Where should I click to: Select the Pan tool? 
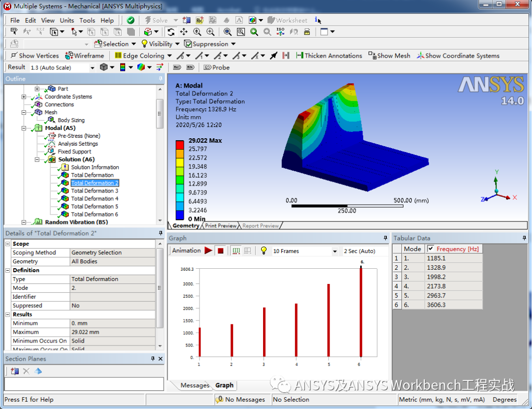(x=184, y=32)
